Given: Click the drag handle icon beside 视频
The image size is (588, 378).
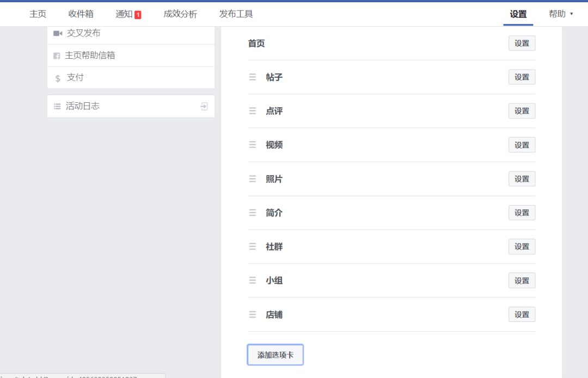Looking at the screenshot, I should tap(253, 145).
